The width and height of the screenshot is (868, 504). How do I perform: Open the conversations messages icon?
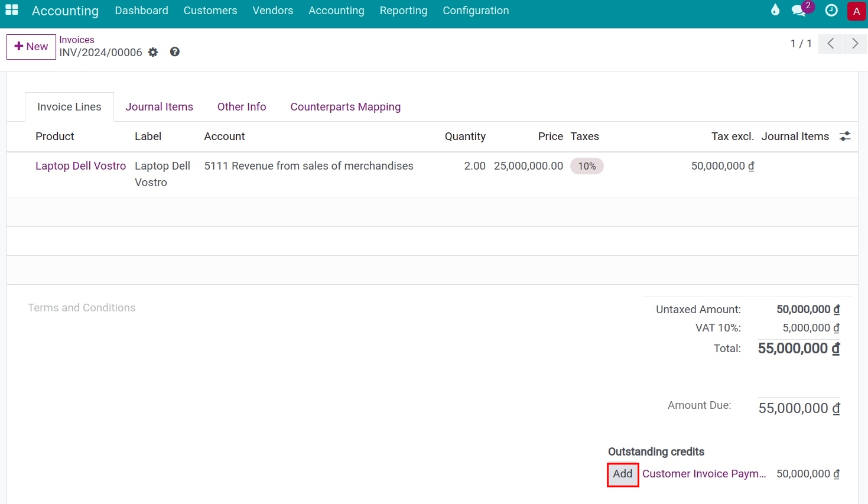(x=799, y=10)
